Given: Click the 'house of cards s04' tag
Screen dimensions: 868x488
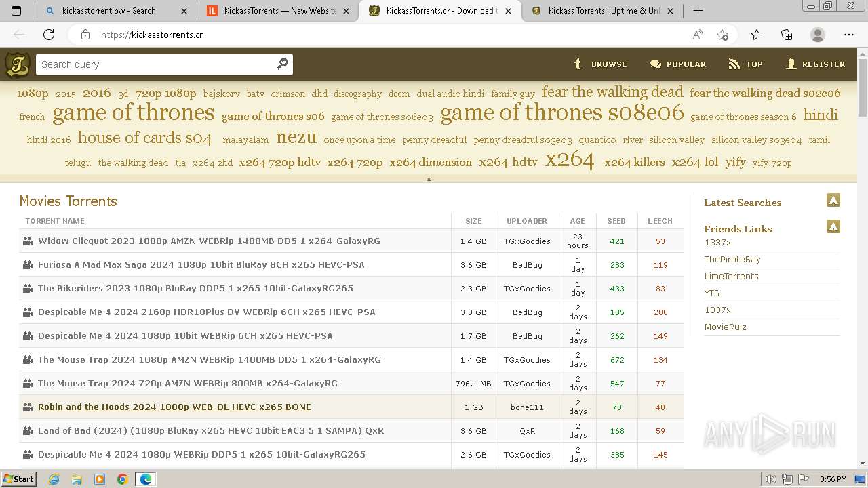Looking at the screenshot, I should [x=144, y=138].
